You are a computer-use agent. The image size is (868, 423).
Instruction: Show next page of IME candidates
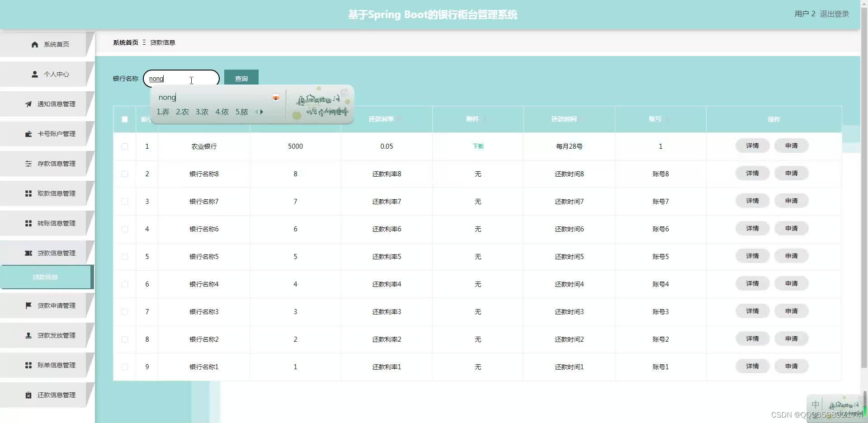tap(262, 112)
